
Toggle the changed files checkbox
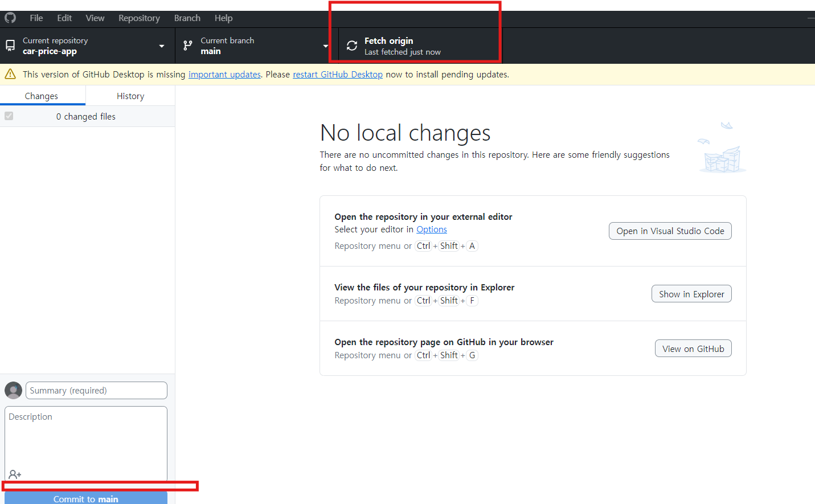click(9, 116)
